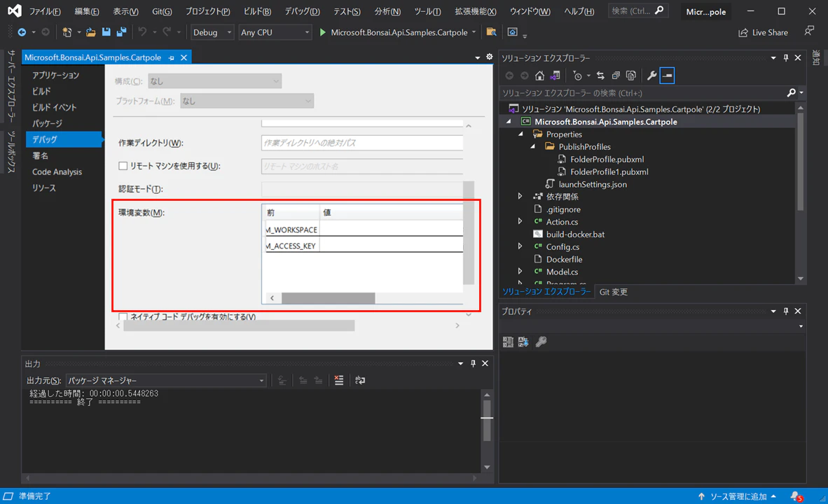The image size is (828, 504).
Task: Click the Categorized icon in Properties panel
Action: coord(508,342)
